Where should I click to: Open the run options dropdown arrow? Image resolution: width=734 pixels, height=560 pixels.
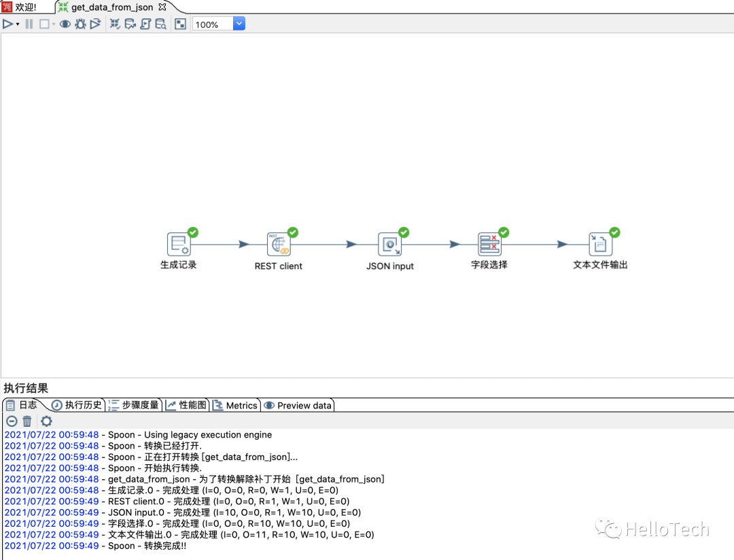[x=18, y=24]
